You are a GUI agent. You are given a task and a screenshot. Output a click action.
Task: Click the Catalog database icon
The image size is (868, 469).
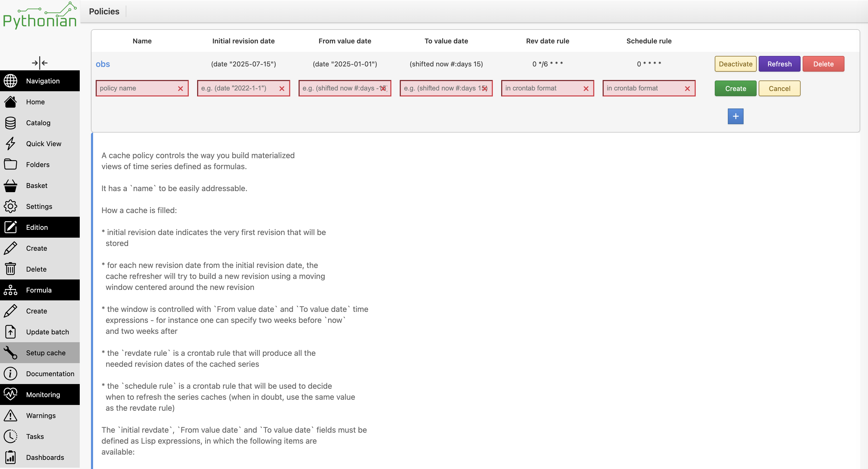[x=10, y=123]
